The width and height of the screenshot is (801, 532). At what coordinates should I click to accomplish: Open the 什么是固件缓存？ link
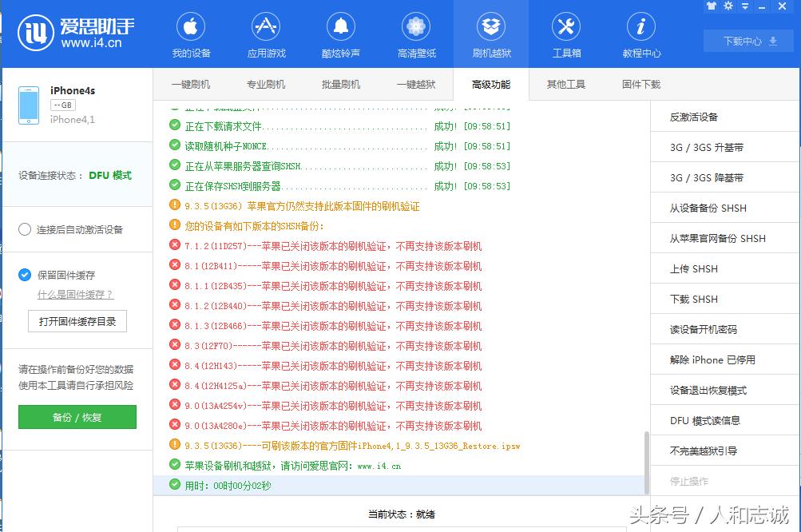click(x=75, y=294)
